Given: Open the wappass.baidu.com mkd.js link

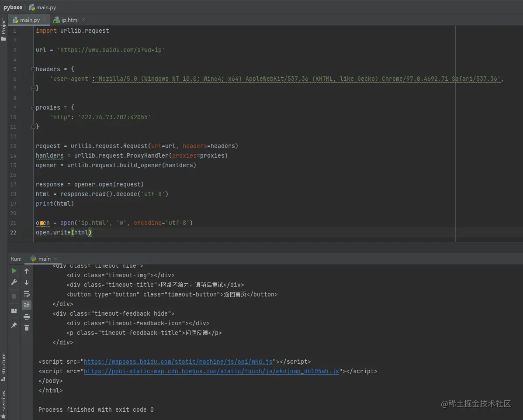Looking at the screenshot, I should 178,361.
